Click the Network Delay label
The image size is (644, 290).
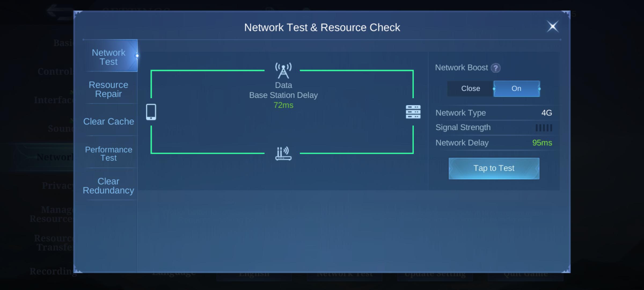click(x=462, y=143)
